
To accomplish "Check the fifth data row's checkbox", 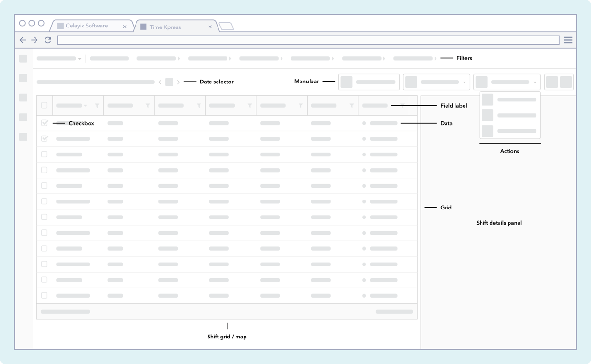I will pyautogui.click(x=44, y=185).
